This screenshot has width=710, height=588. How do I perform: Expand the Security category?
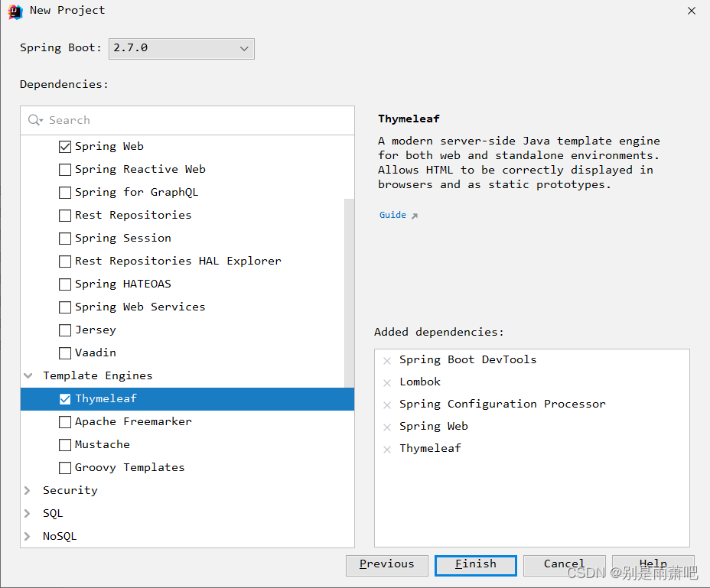point(28,491)
